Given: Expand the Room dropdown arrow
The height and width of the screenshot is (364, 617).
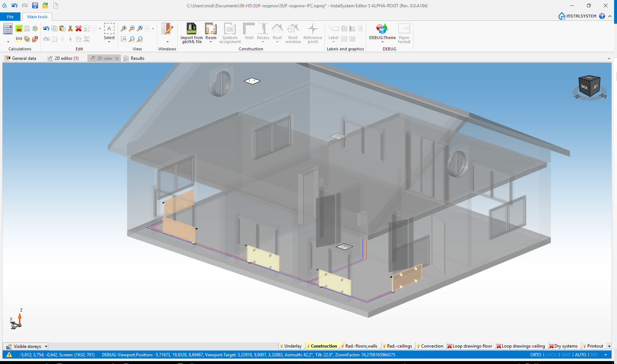Looking at the screenshot, I should click(211, 42).
